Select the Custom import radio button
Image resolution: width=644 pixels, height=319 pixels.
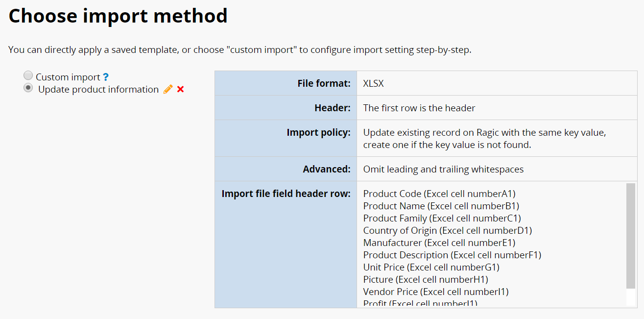(x=28, y=75)
